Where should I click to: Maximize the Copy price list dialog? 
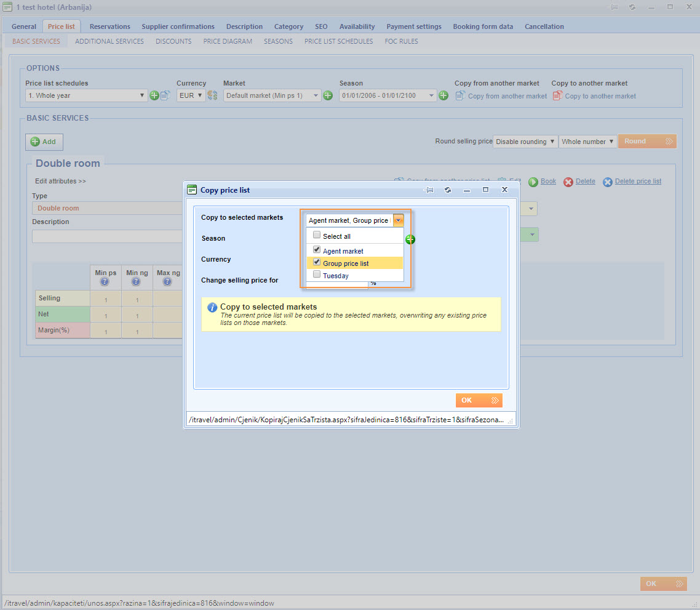(485, 190)
